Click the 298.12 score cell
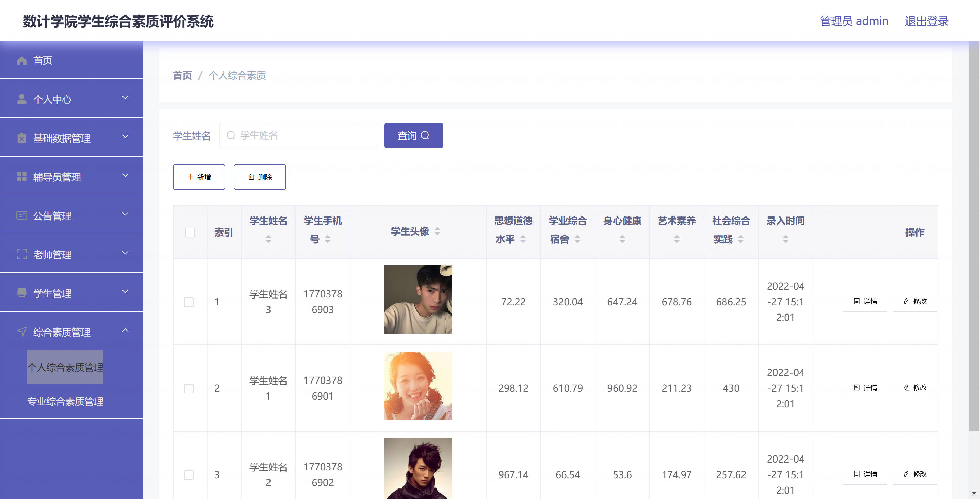This screenshot has width=980, height=499. 513,388
